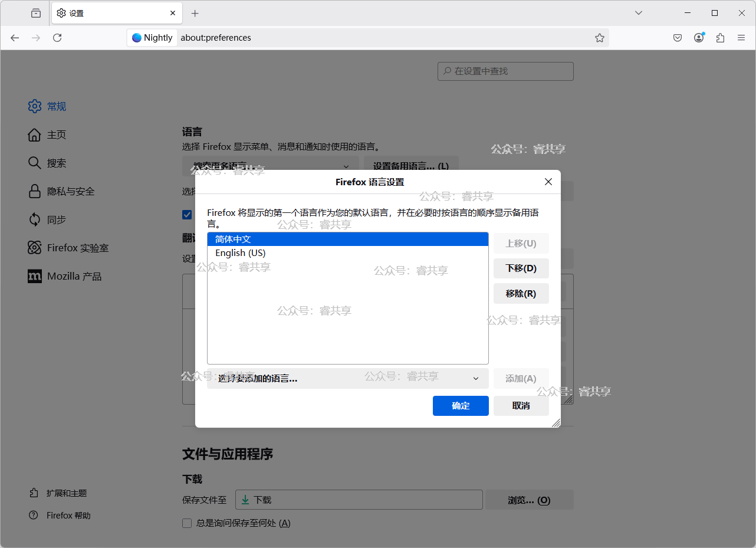Select English (US) in language list
Screen dimensions: 756x548
(x=348, y=253)
